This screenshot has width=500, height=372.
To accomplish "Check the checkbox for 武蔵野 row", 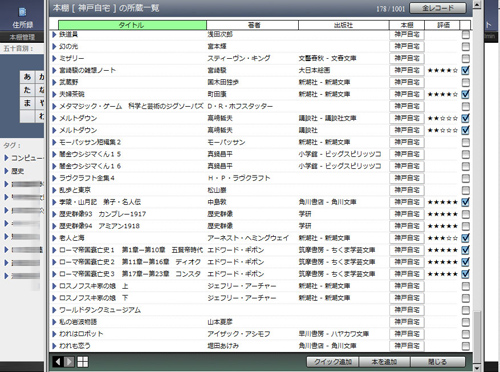I will pos(466,82).
